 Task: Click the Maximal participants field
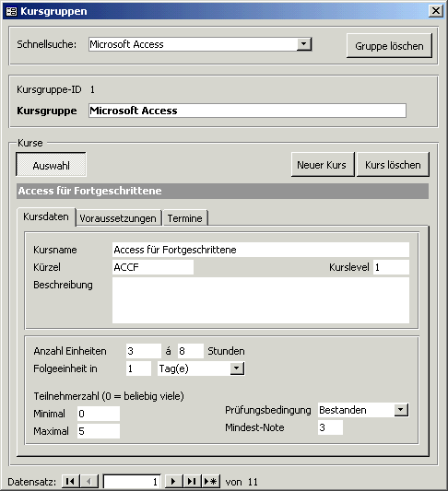point(99,431)
